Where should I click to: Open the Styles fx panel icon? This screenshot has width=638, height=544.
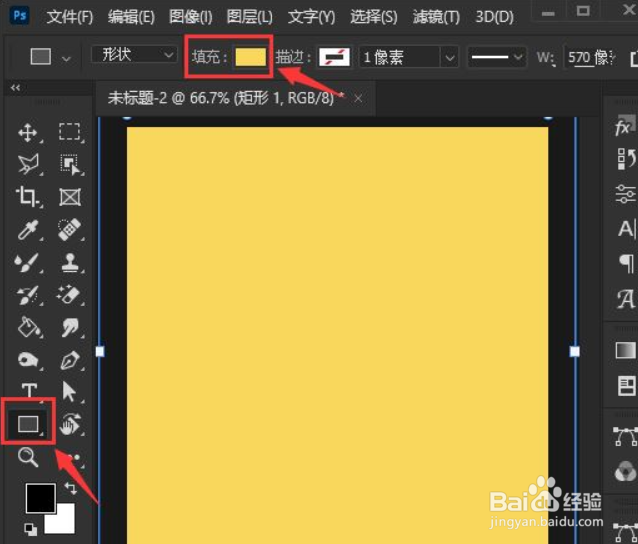point(624,127)
